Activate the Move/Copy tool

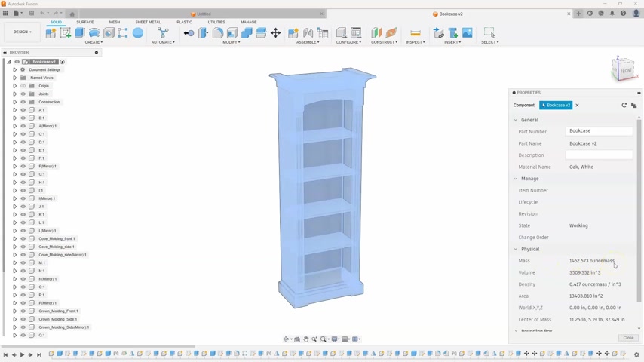(275, 33)
